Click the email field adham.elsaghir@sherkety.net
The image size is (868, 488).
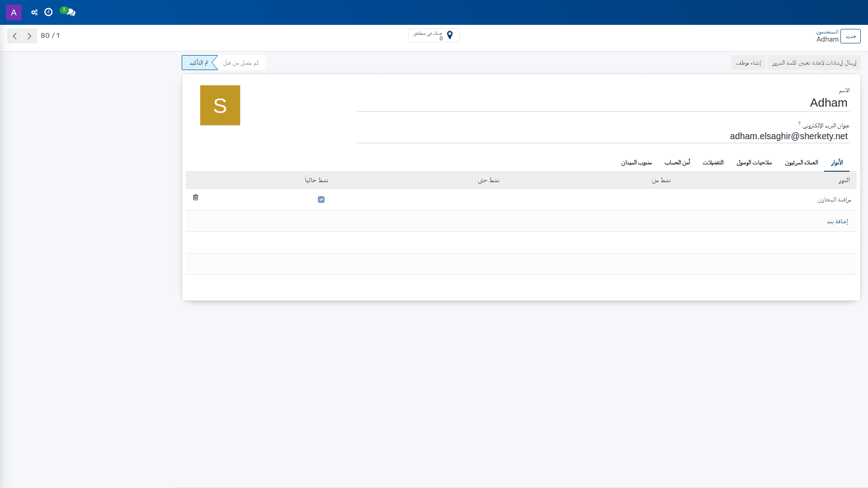click(x=603, y=136)
